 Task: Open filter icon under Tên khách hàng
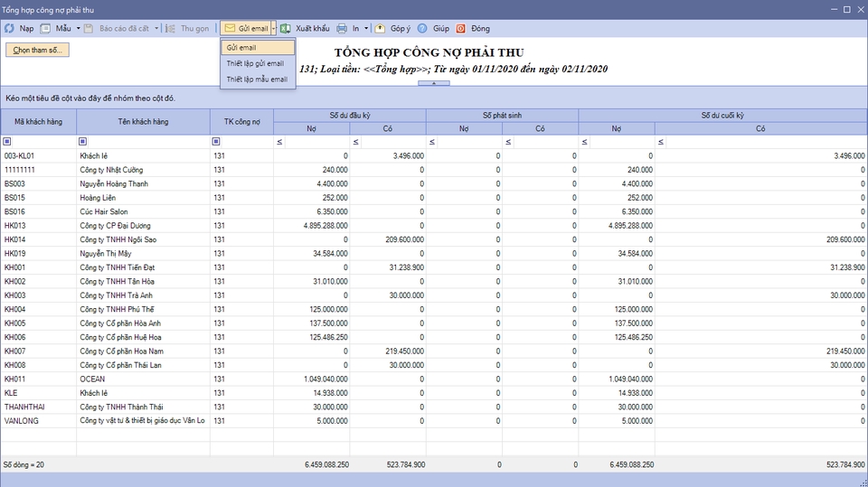(x=82, y=142)
